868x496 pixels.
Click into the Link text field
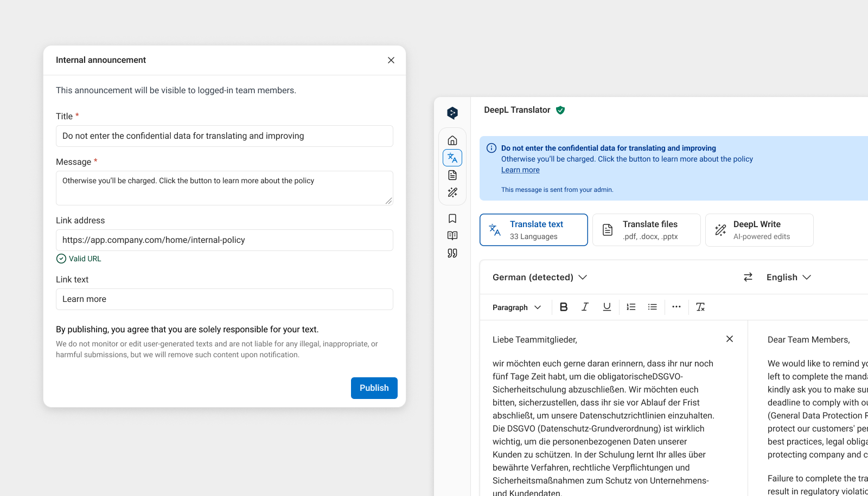coord(225,299)
